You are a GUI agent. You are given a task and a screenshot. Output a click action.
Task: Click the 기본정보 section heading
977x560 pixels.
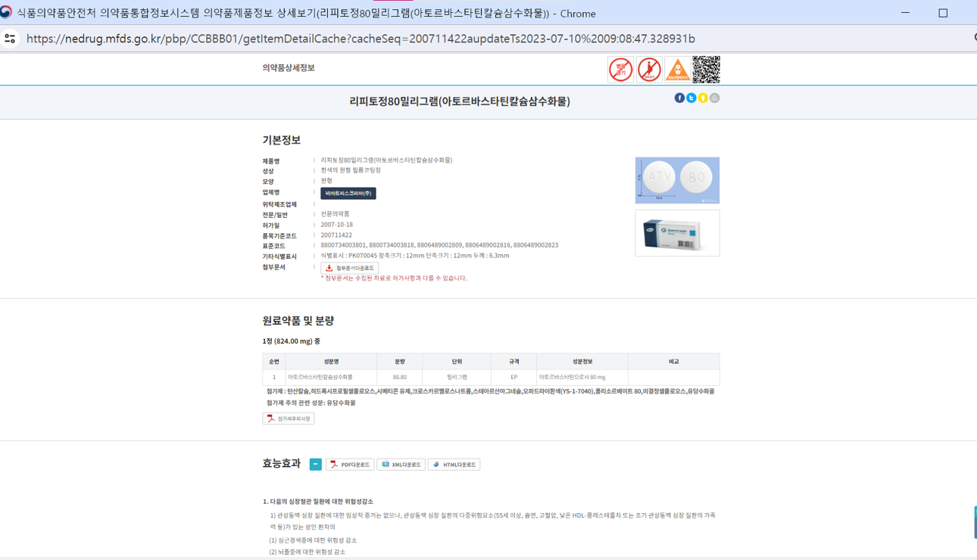282,140
